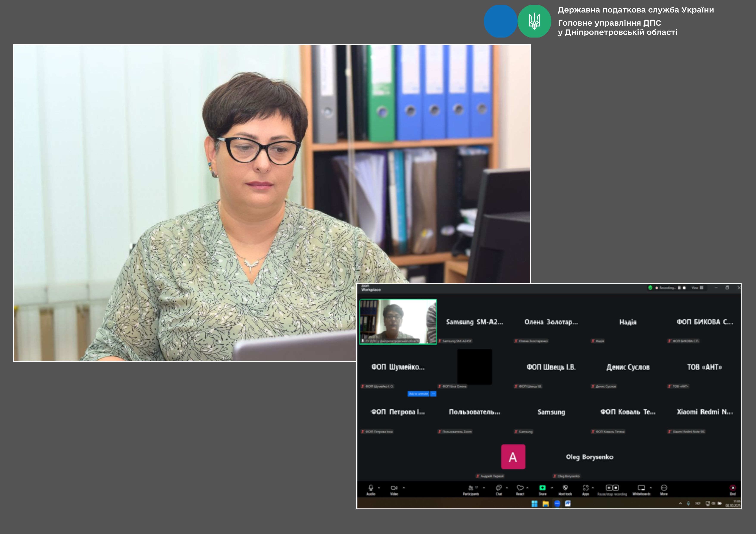This screenshot has height=534, width=756.
Task: Open the Participants panel
Action: tap(471, 488)
